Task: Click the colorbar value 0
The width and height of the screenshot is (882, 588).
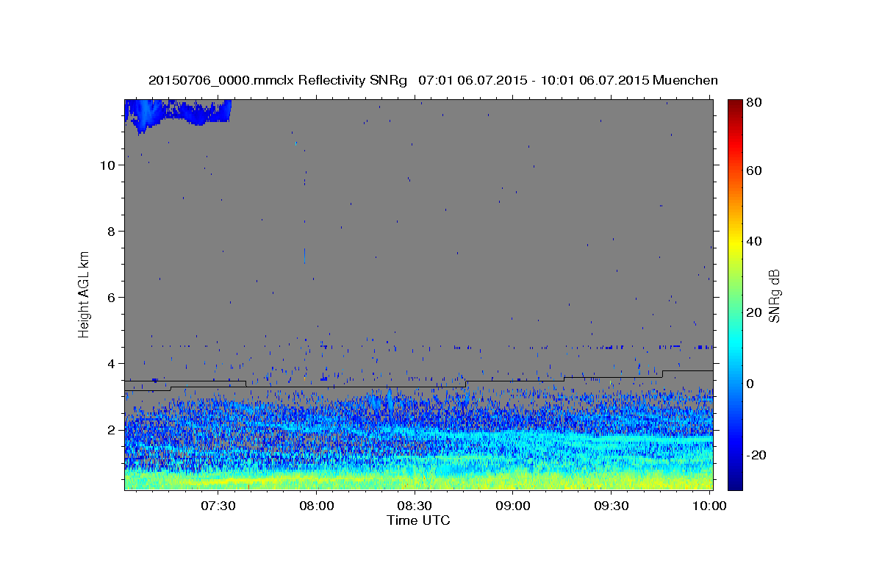Action: [751, 384]
